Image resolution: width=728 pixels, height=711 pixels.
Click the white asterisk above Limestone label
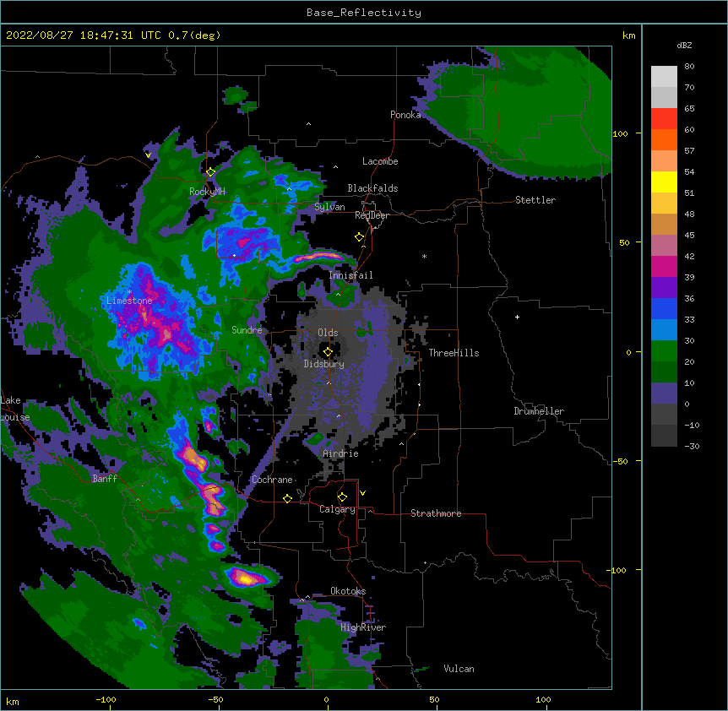(129, 292)
